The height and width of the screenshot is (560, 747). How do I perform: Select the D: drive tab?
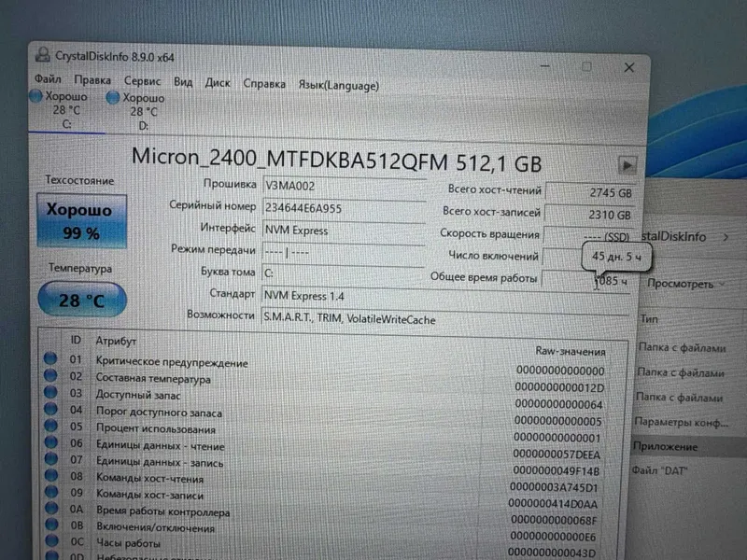coord(143,111)
